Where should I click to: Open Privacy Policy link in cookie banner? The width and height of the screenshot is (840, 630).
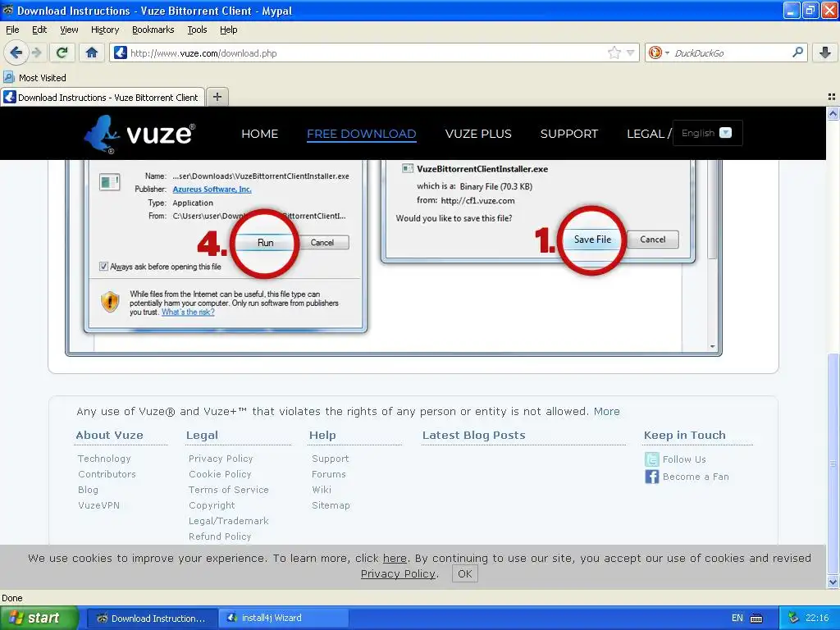398,573
